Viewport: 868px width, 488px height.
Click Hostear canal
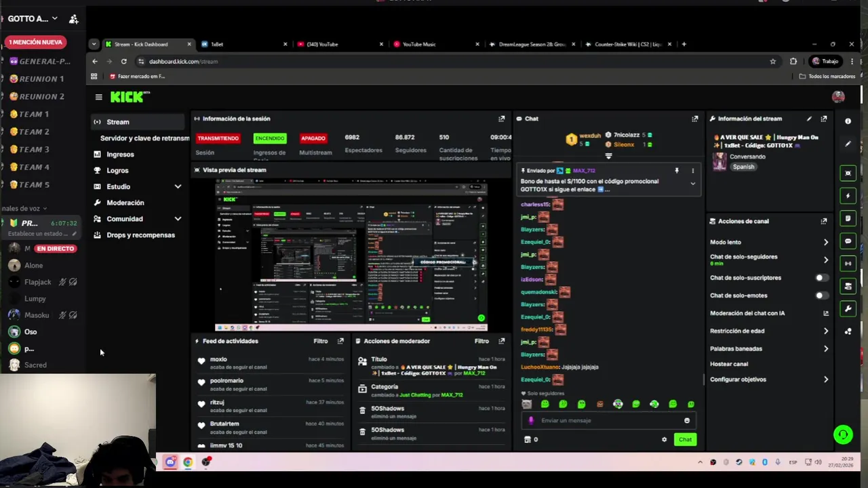coord(729,364)
